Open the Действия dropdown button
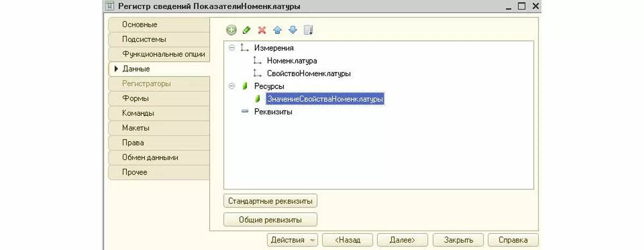This screenshot has height=250, width=644. tap(292, 240)
